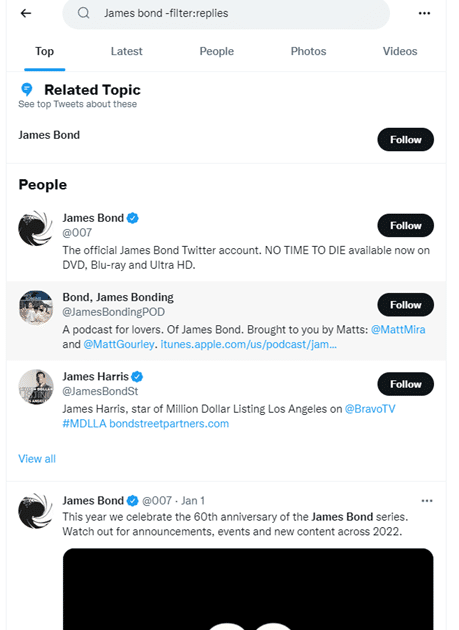This screenshot has height=630, width=459.
Task: Switch to the People tab
Action: pyautogui.click(x=217, y=51)
